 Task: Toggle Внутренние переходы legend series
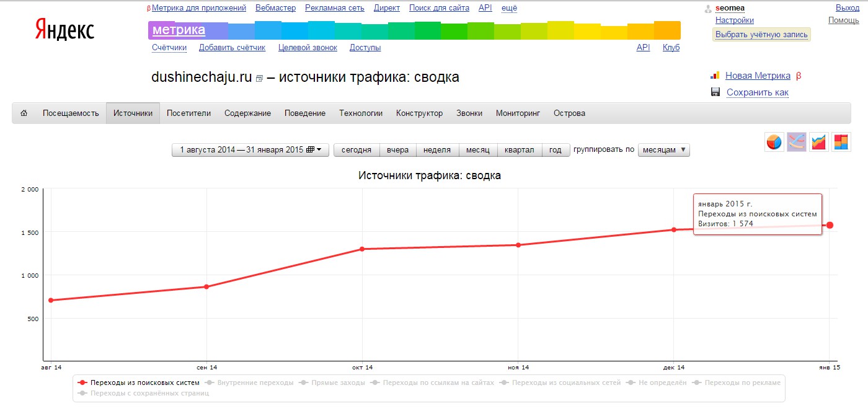click(x=249, y=382)
